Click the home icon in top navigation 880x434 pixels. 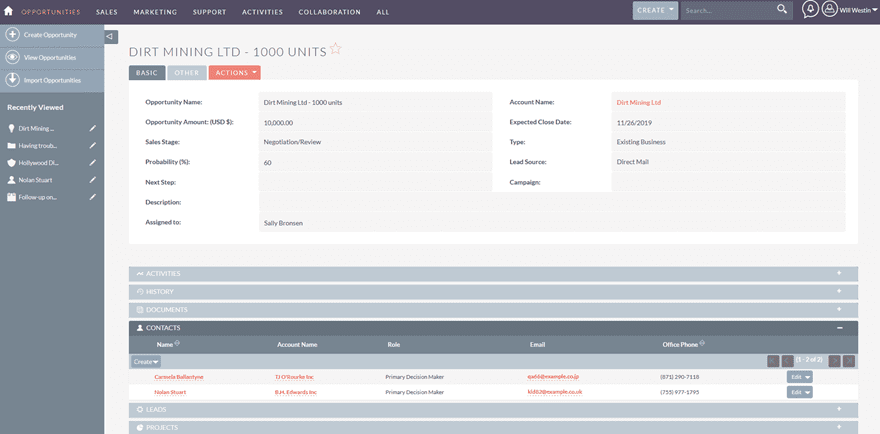pyautogui.click(x=8, y=12)
